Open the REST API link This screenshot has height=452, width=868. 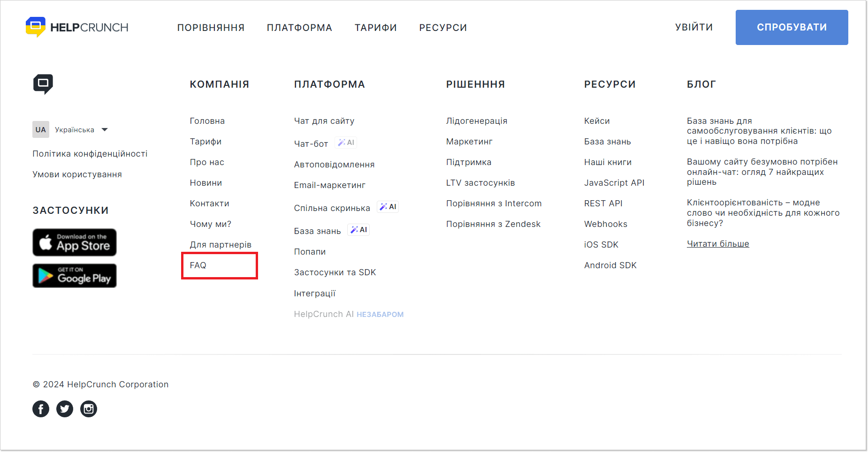[603, 203]
